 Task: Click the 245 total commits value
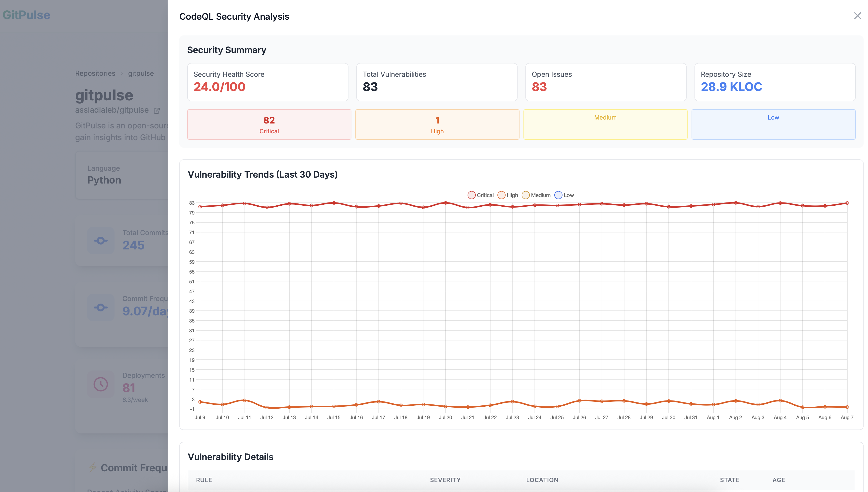[133, 245]
